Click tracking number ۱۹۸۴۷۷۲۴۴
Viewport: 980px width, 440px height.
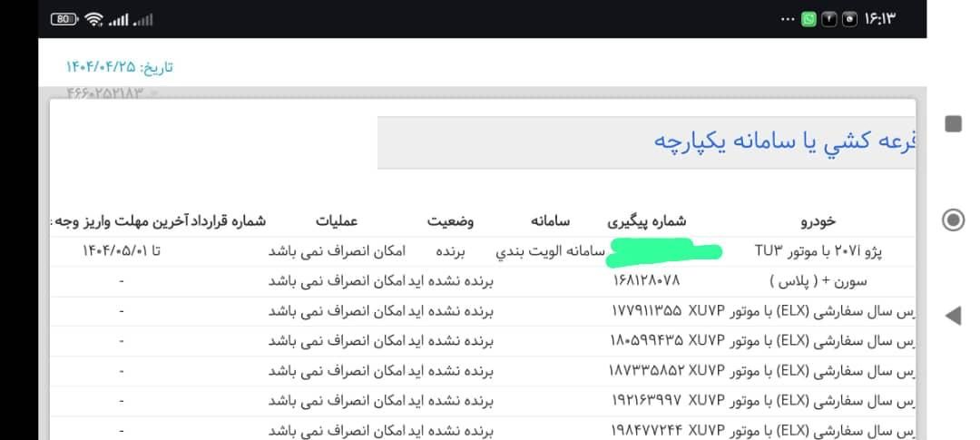pos(647,431)
